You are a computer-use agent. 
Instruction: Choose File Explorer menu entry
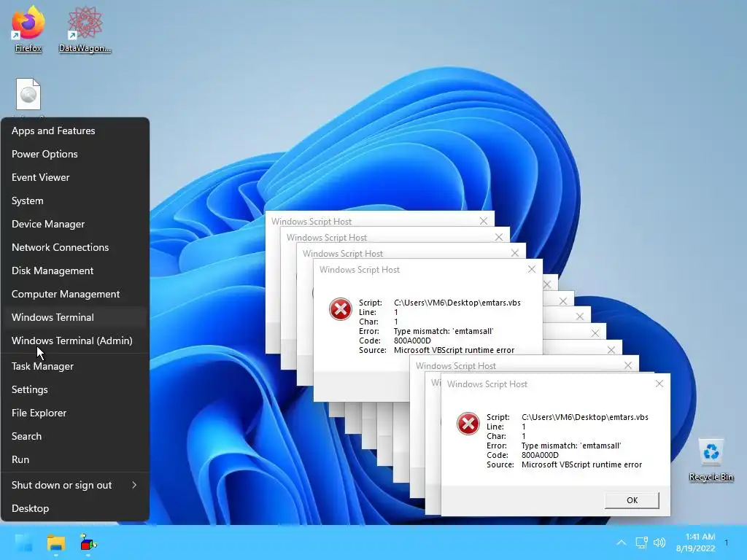[75, 413]
